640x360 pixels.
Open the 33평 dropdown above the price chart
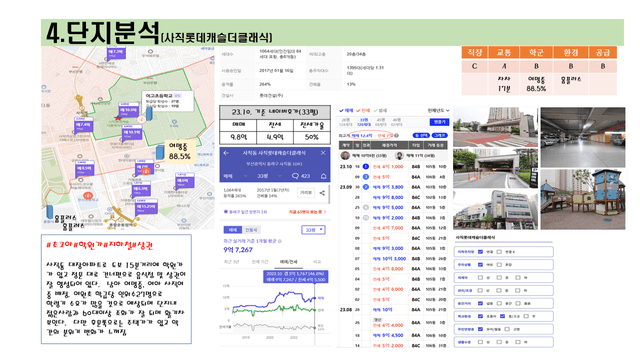[313, 230]
